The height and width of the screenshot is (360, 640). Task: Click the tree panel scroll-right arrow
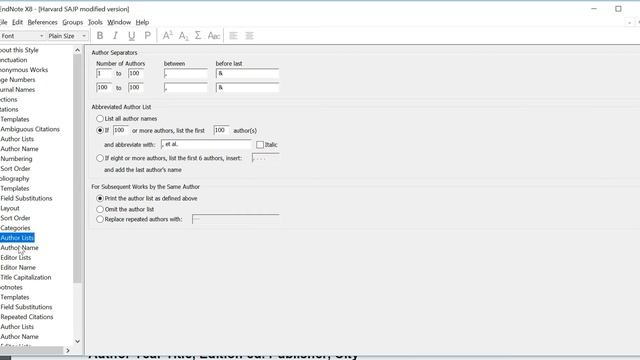pos(68,351)
